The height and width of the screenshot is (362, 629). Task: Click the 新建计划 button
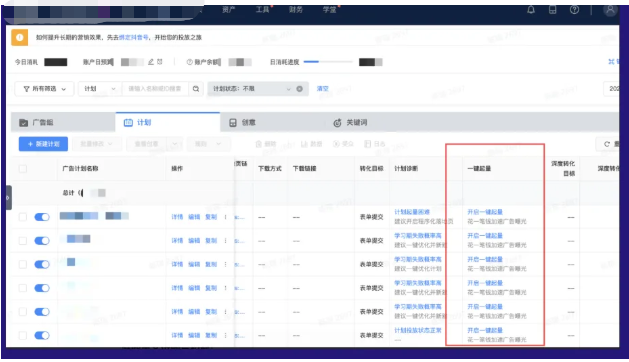[x=43, y=144]
